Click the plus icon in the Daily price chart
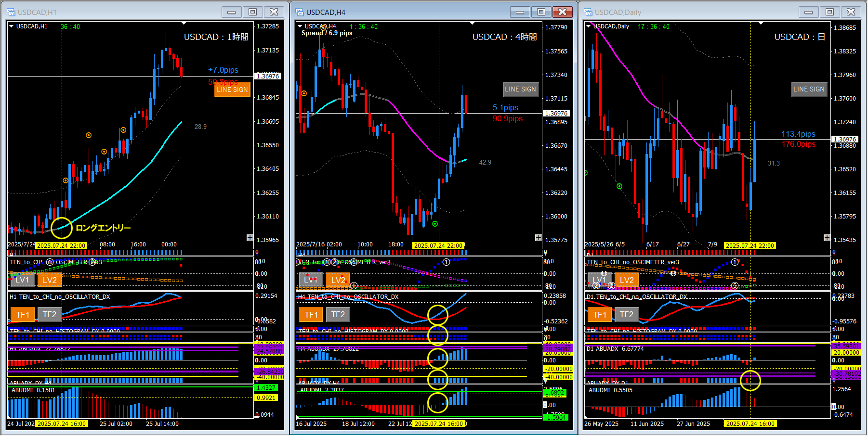868x436 pixels. [x=827, y=238]
